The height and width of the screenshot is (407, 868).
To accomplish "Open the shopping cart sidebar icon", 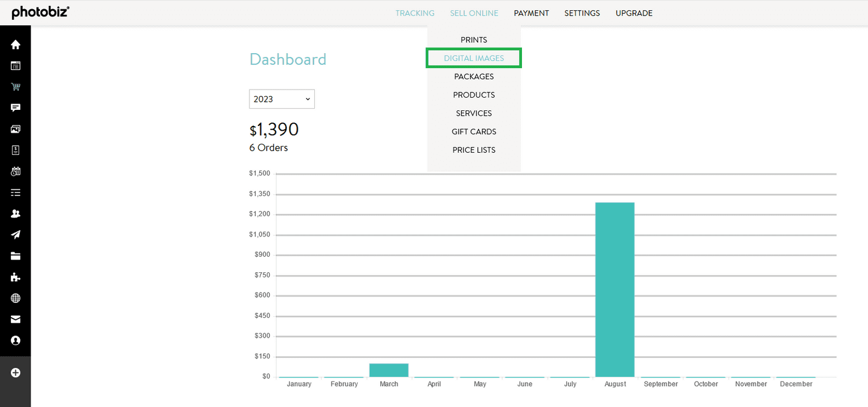I will click(x=16, y=87).
